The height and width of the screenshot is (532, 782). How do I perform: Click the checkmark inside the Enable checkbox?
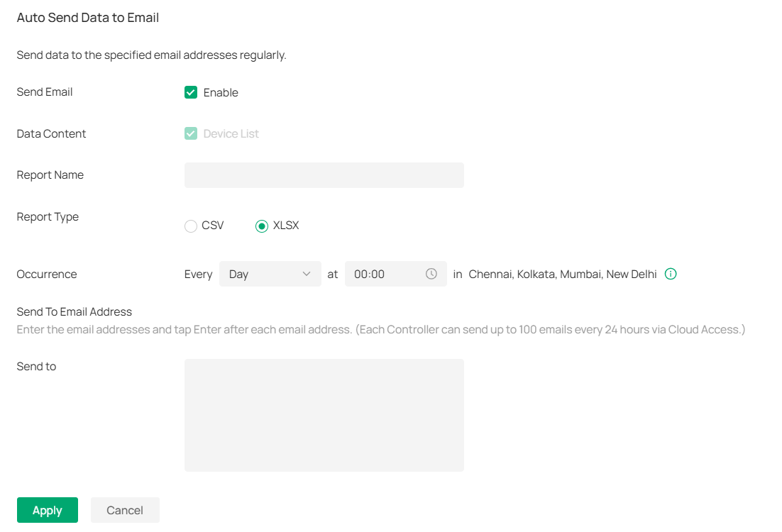(x=190, y=92)
